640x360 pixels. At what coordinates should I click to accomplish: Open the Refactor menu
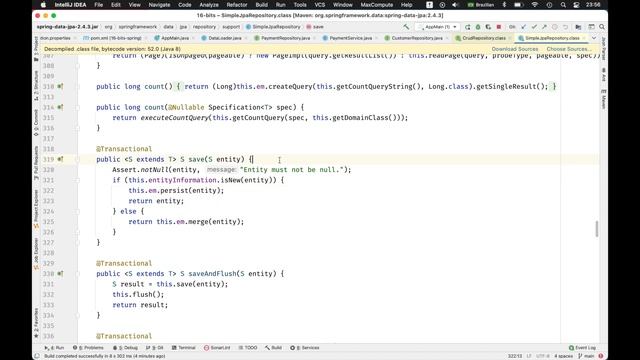pos(237,5)
